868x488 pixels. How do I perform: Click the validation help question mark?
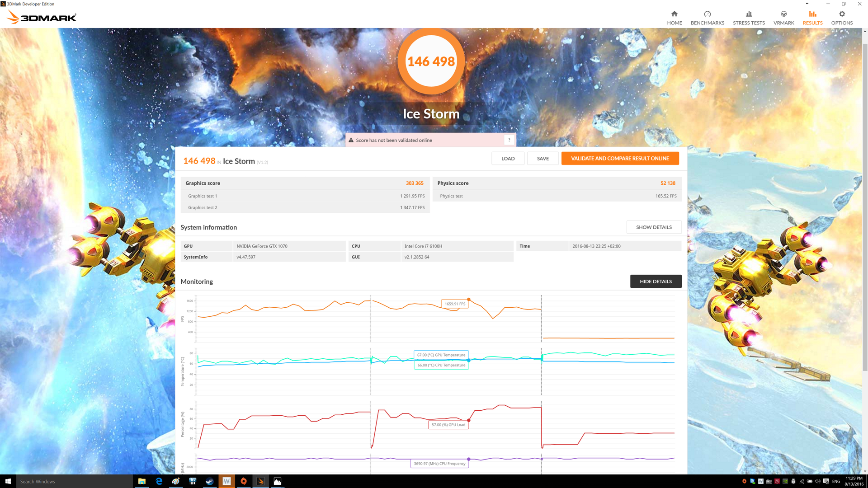coord(509,140)
